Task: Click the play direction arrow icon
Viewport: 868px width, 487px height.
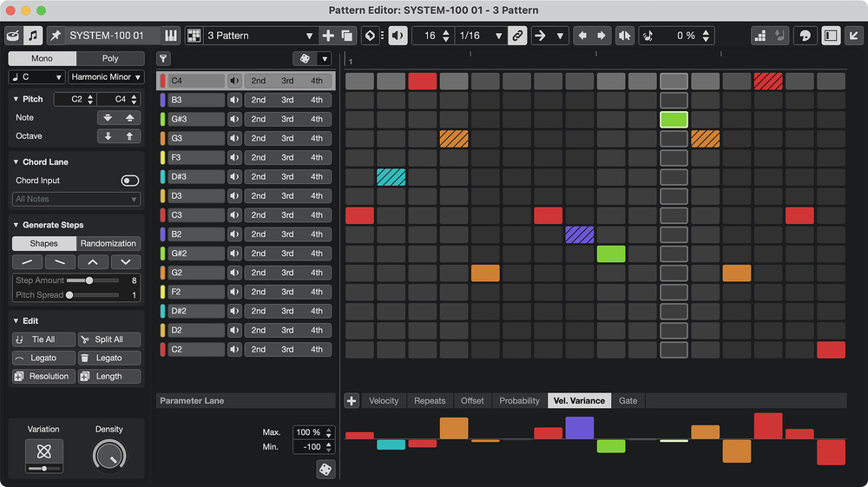Action: (540, 36)
